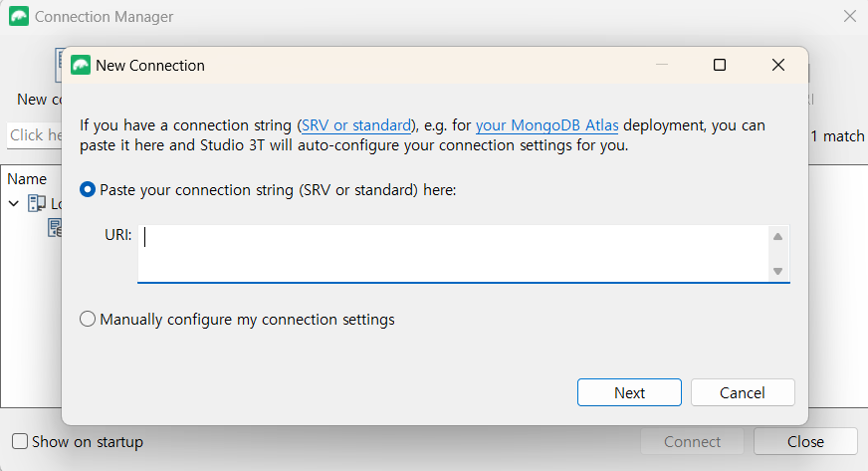Select the paste connection string radio option
868x471 pixels.
coord(88,189)
